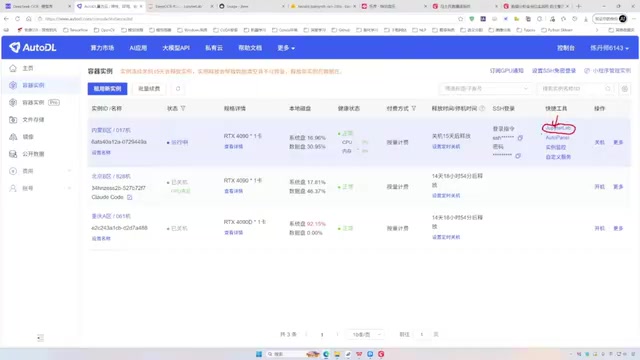Open the TensorFlow bookmarks folder

[x=76, y=30]
